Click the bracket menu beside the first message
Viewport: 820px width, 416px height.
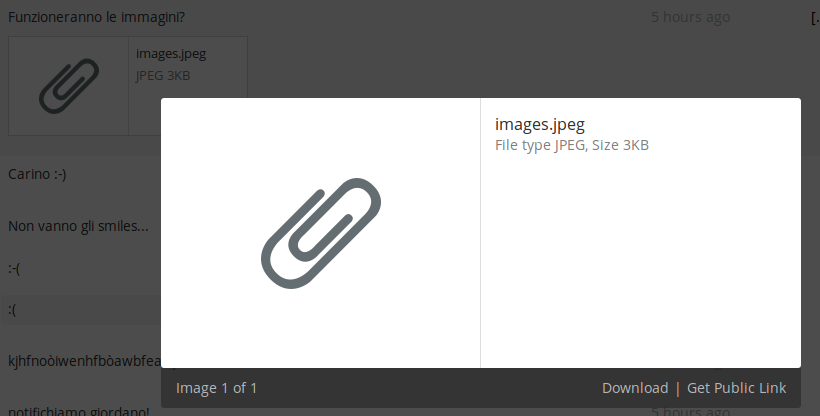(x=815, y=17)
